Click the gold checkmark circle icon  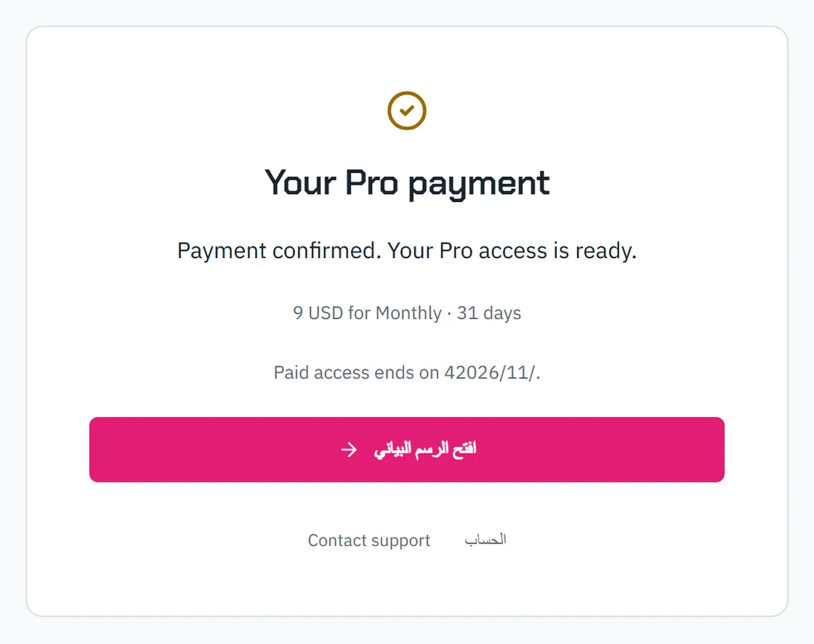pyautogui.click(x=406, y=110)
